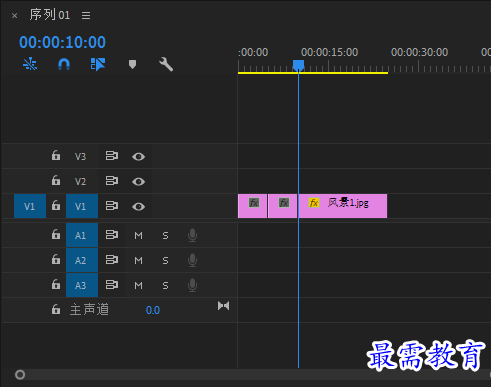491x387 pixels.
Task: Toggle lock on track A2
Action: coord(56,259)
